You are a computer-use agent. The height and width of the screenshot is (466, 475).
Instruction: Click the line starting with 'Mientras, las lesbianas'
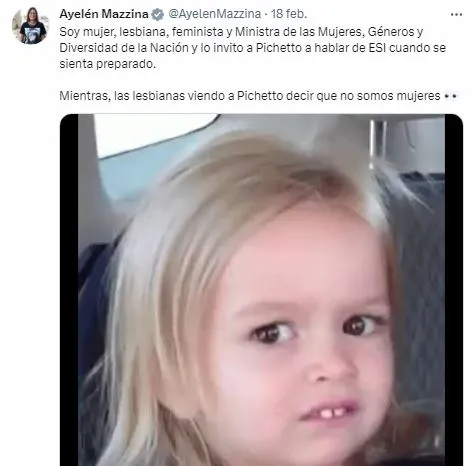(258, 96)
